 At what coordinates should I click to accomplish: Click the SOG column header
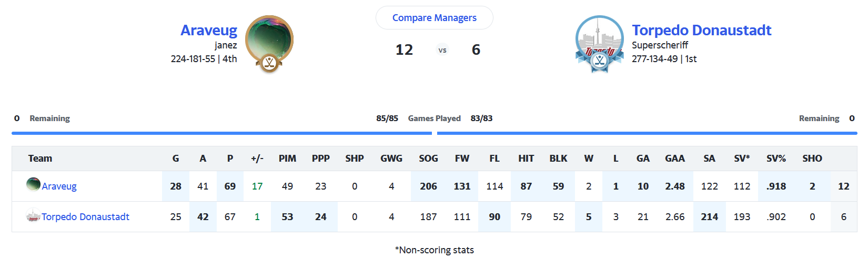[x=428, y=159]
